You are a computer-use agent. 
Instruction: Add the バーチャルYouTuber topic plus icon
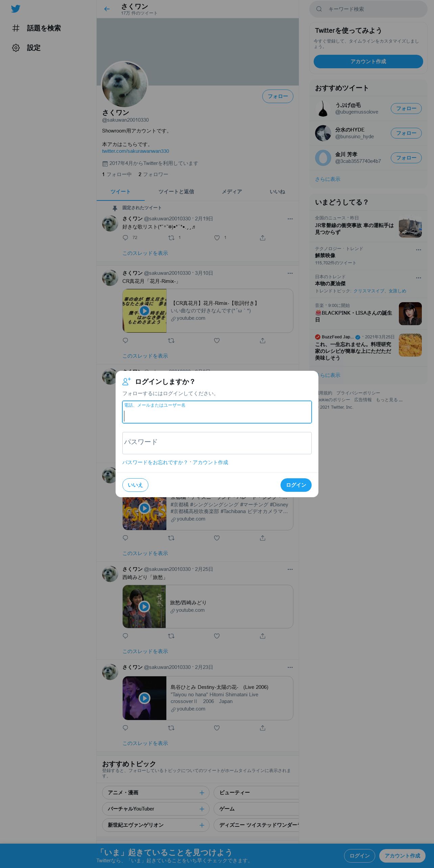(202, 809)
